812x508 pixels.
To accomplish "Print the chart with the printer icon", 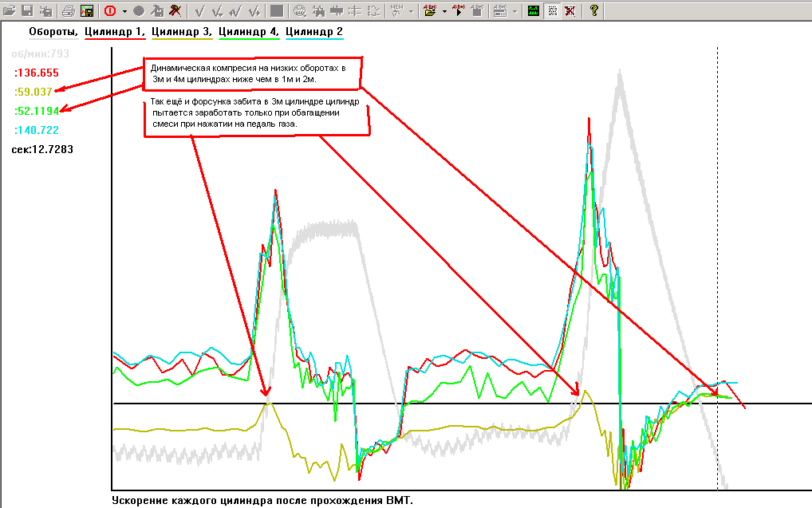I will coord(69,10).
